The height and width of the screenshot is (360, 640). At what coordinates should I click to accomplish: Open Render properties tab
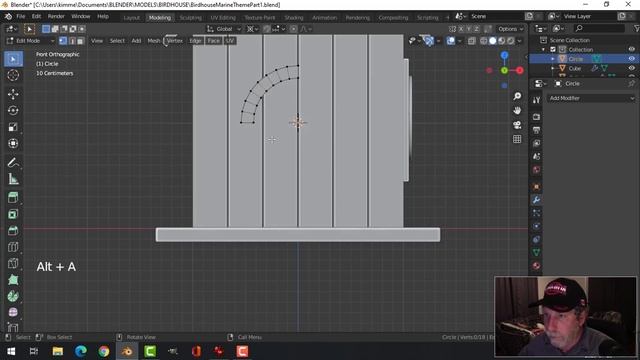536,117
